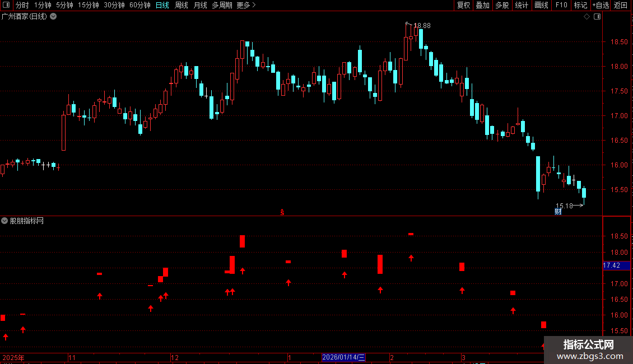
Task: Click the 广州酒家(日线) chart title
Action: coord(24,17)
